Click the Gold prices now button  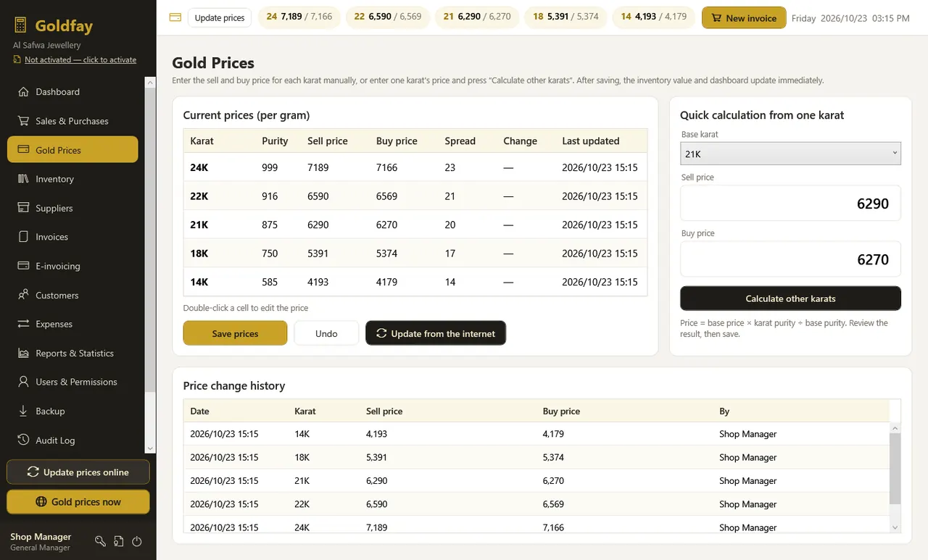(78, 501)
